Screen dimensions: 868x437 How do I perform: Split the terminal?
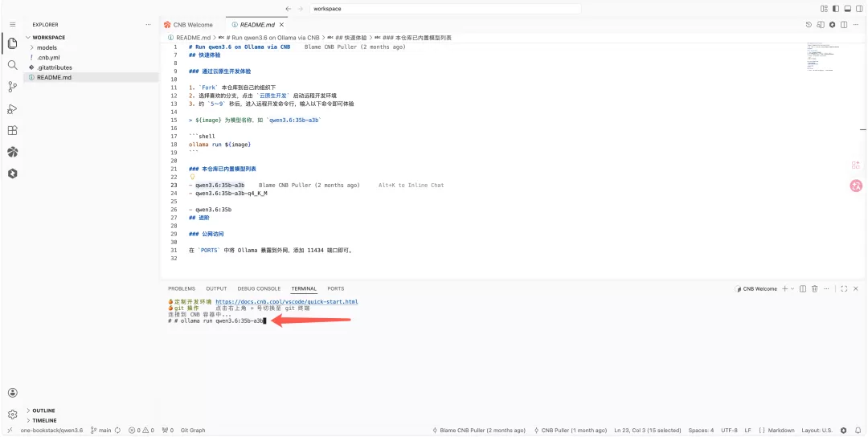pyautogui.click(x=803, y=288)
